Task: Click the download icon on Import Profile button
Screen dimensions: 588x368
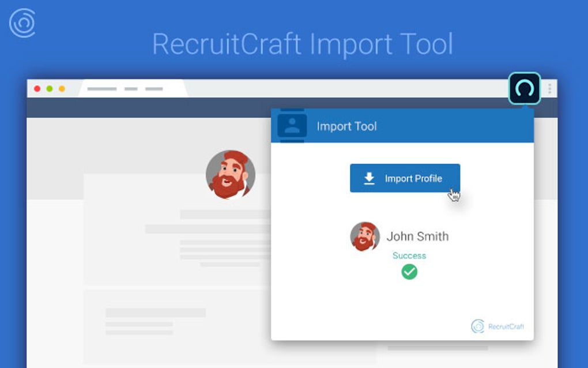Action: click(x=368, y=178)
